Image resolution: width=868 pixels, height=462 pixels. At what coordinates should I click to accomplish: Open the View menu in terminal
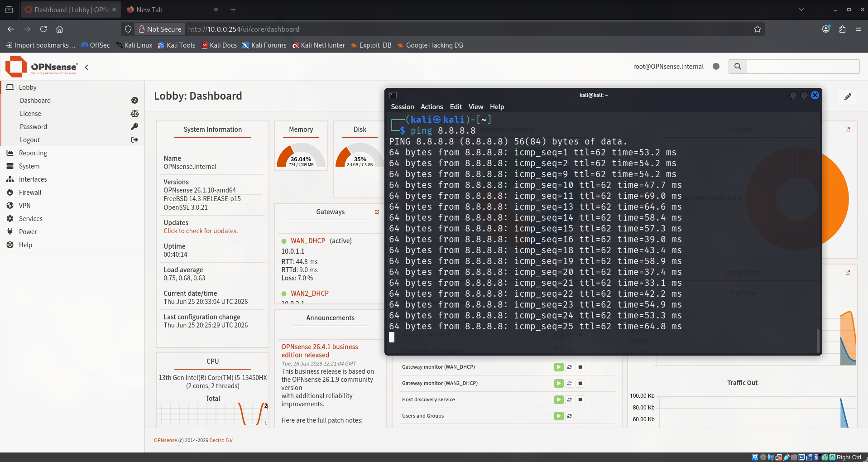[476, 107]
